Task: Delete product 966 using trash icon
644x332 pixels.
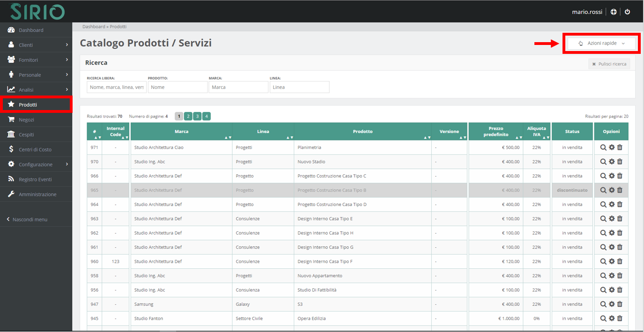Action: tap(620, 176)
